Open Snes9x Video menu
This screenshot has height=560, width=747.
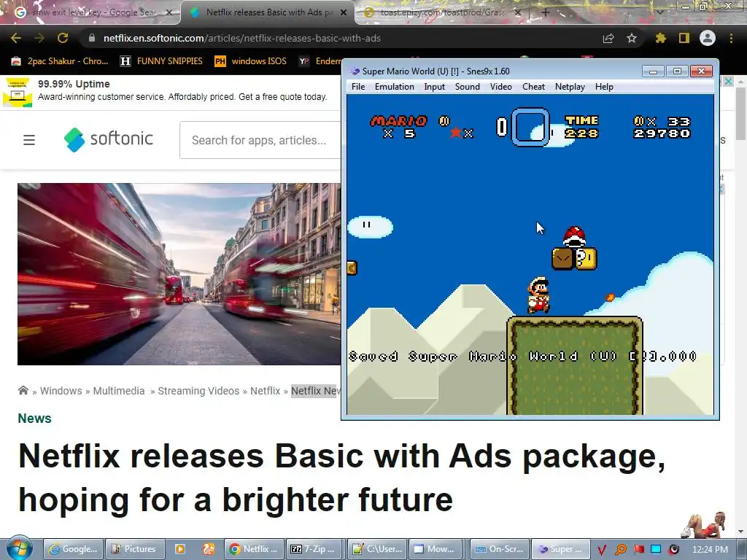(x=501, y=87)
